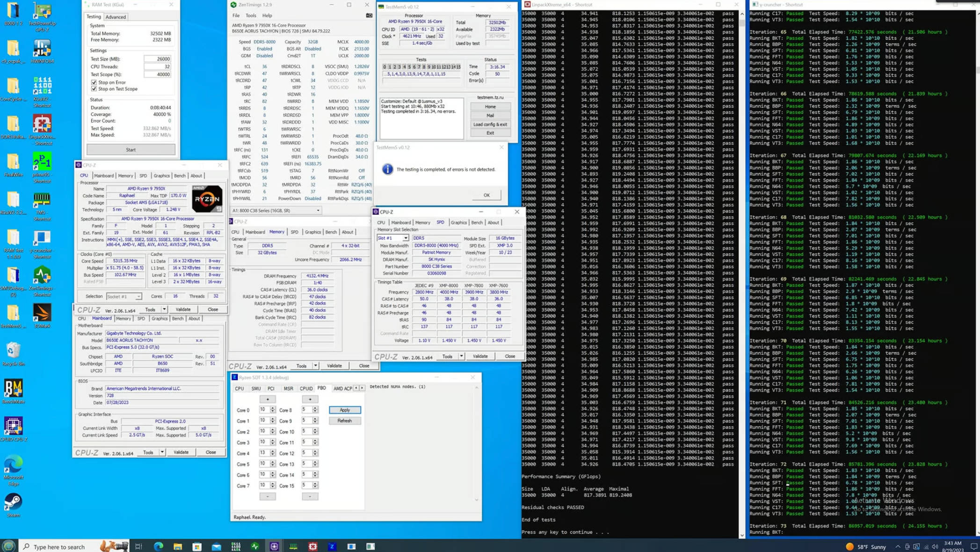The image size is (980, 552).
Task: Expand the Tools arrow in CPU-Z Mainboard window
Action: (x=162, y=452)
